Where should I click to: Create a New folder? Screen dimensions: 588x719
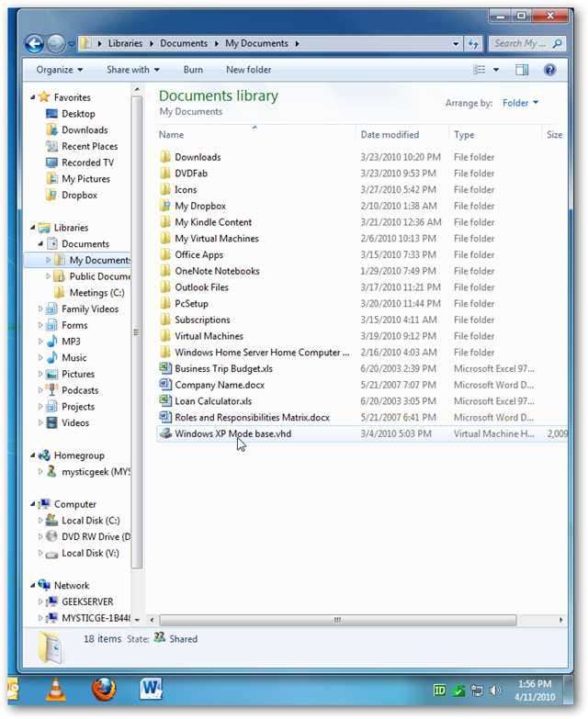coord(249,70)
